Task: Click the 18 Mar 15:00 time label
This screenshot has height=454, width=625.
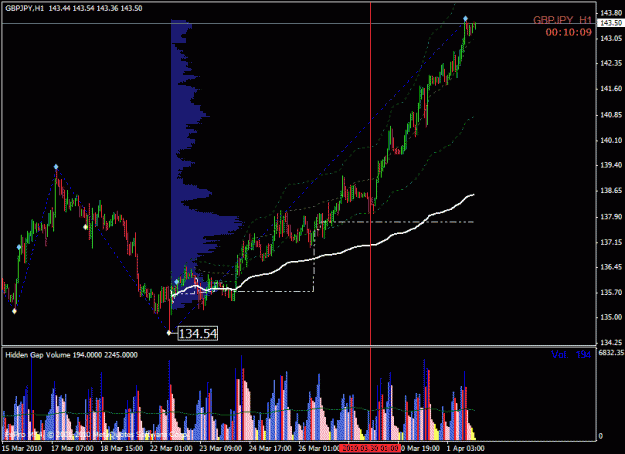Action: 122,448
